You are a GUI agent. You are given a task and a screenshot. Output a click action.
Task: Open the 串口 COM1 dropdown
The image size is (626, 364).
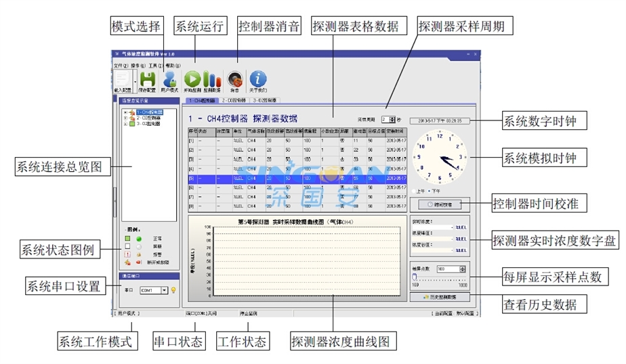165,290
